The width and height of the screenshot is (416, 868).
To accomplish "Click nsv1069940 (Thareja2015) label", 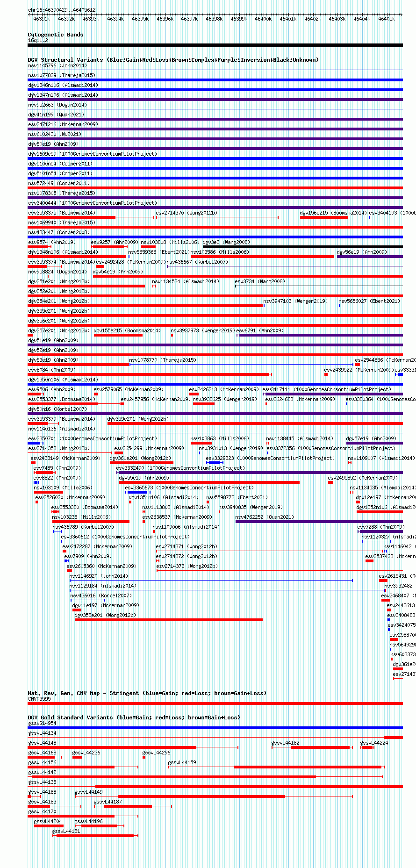I will click(62, 222).
